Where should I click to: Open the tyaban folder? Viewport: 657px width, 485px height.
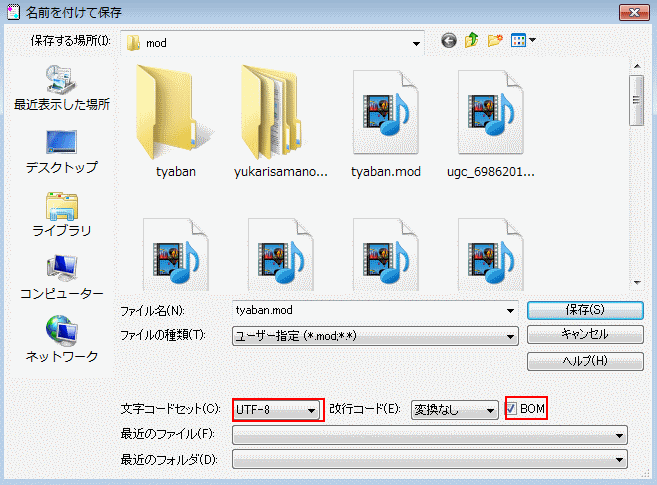176,121
